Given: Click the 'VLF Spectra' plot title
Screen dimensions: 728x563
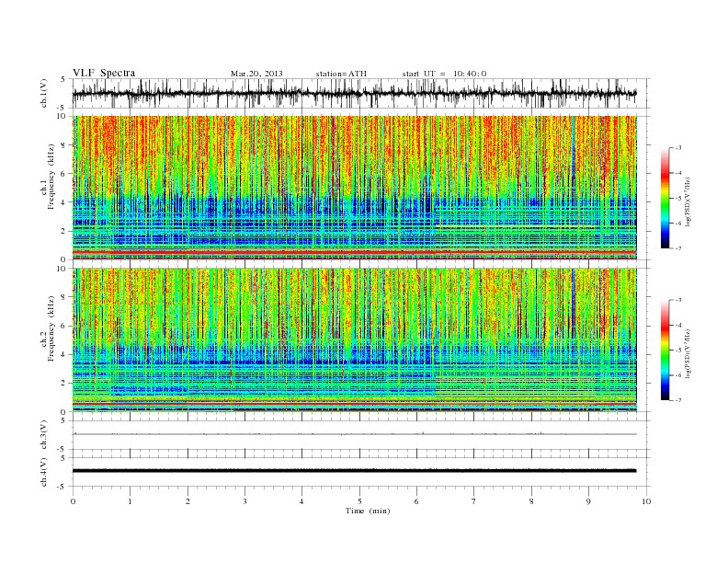Looking at the screenshot, I should click(x=104, y=73).
